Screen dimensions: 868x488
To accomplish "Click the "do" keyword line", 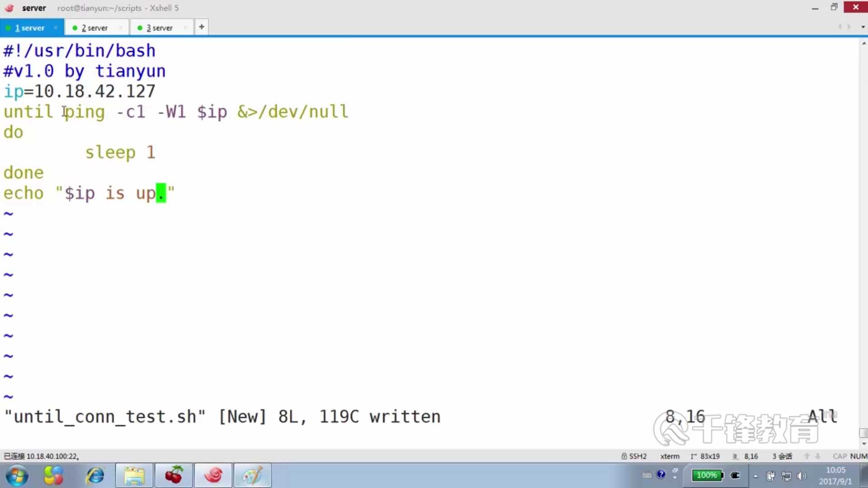I will pos(13,132).
